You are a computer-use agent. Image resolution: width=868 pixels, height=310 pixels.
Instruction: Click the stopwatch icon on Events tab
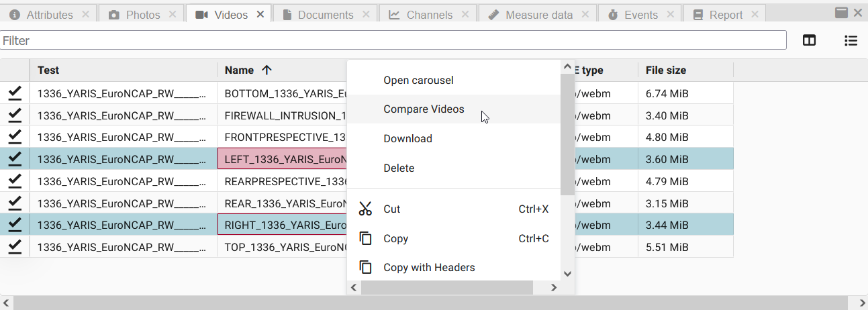613,14
